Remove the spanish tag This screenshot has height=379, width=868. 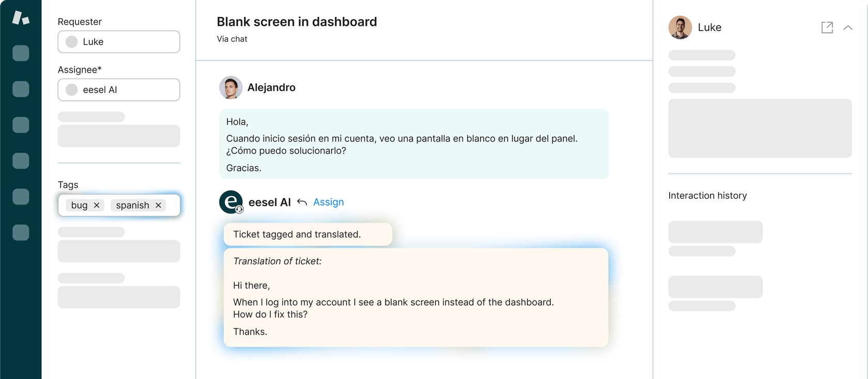tap(159, 206)
